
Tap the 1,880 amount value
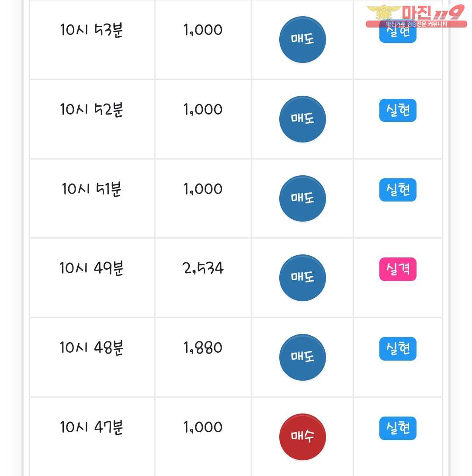point(203,348)
